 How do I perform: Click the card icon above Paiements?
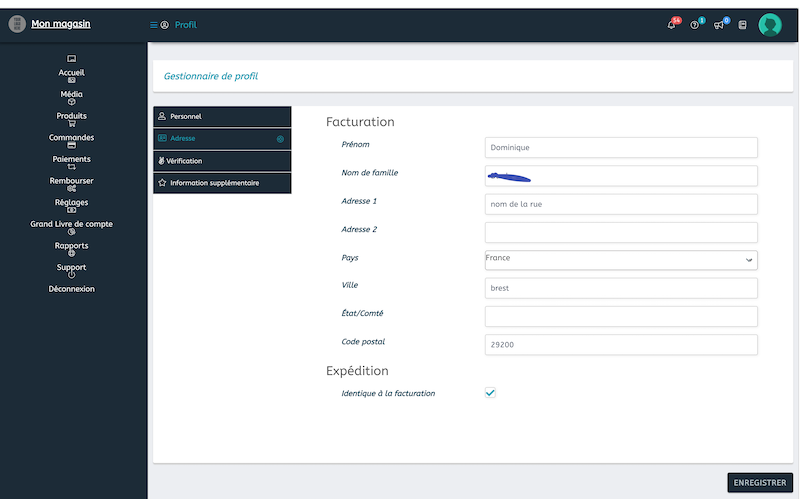click(x=71, y=145)
